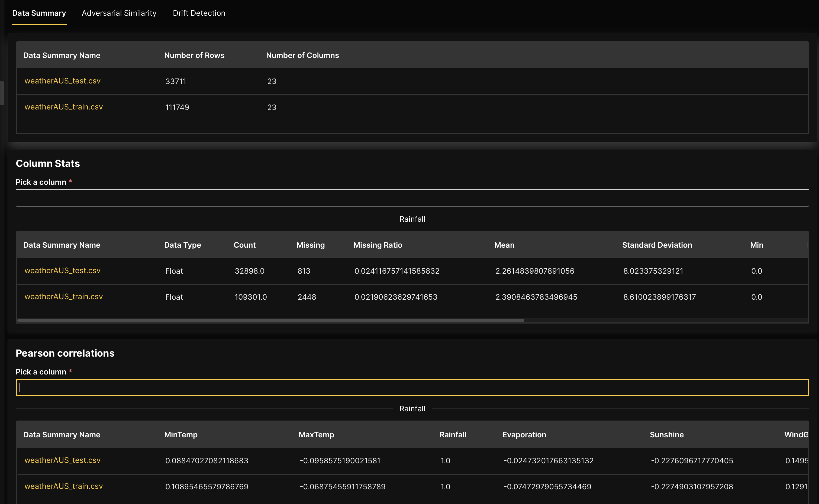This screenshot has height=504, width=819.
Task: Click the Mean column header in Column Stats
Action: point(504,245)
